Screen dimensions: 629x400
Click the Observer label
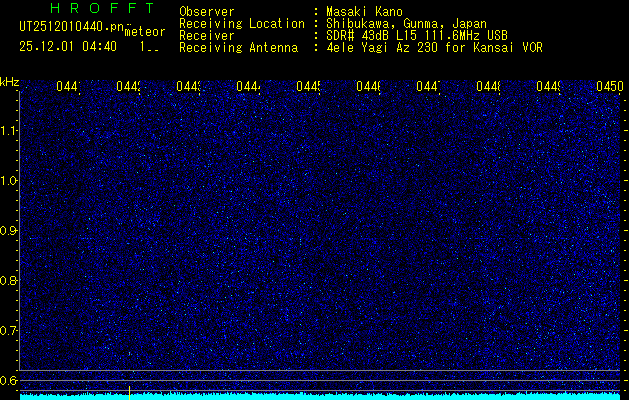207,12
